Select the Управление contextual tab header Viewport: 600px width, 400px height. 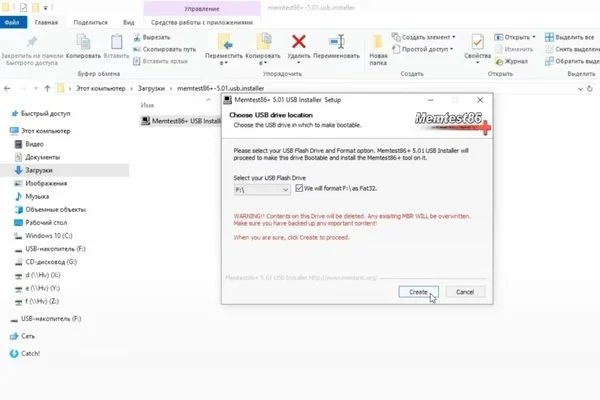tap(202, 9)
